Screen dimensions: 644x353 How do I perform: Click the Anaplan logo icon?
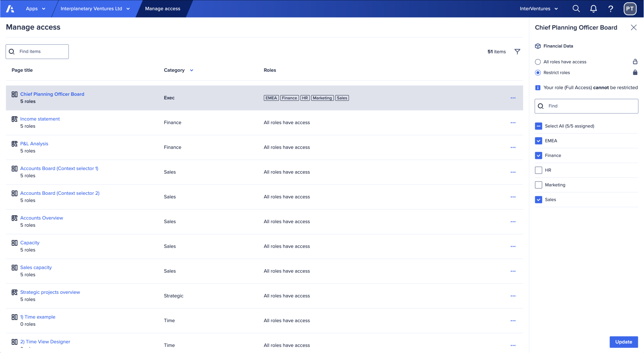pyautogui.click(x=9, y=8)
